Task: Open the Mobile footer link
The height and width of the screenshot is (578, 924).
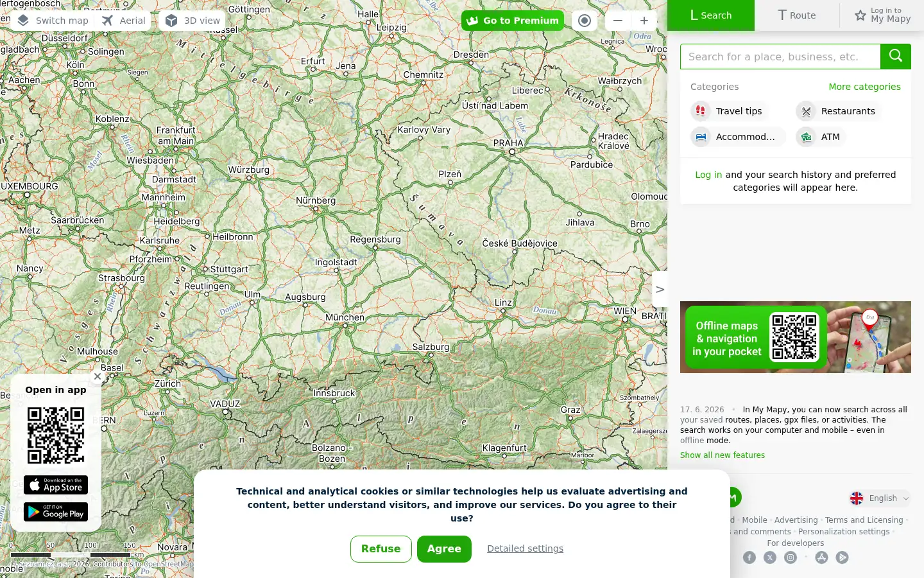Action: [755, 520]
